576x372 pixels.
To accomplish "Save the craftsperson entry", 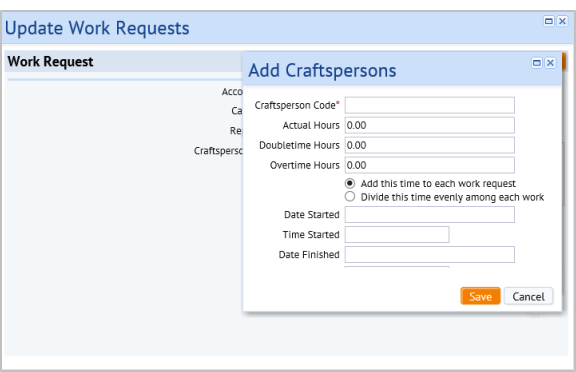I will 480,296.
